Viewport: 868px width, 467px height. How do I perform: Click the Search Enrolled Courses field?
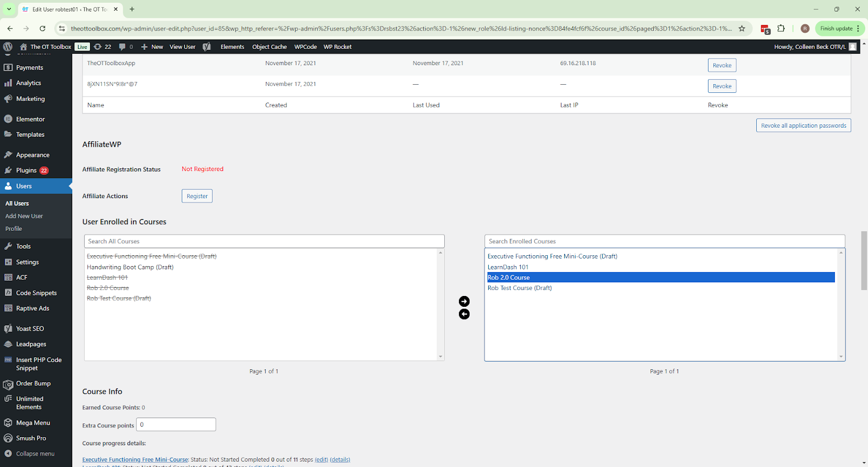(x=665, y=241)
